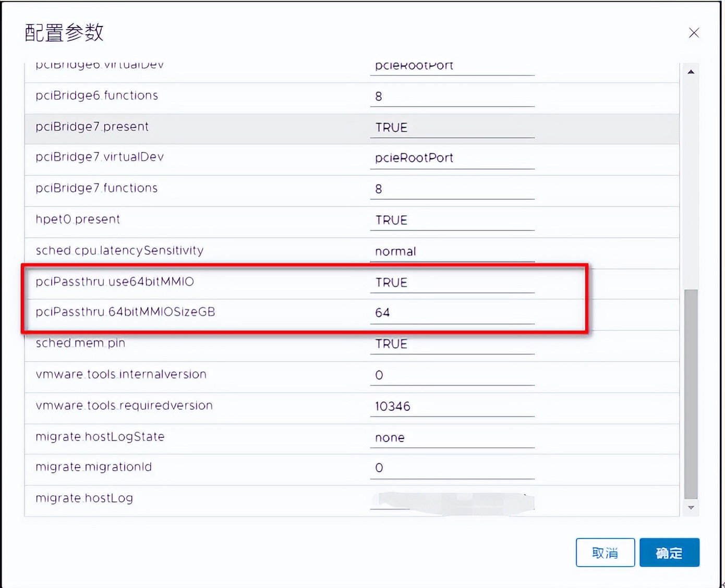Viewport: 725px width, 588px height.
Task: Click the scrollbar down arrow
Action: click(x=691, y=507)
